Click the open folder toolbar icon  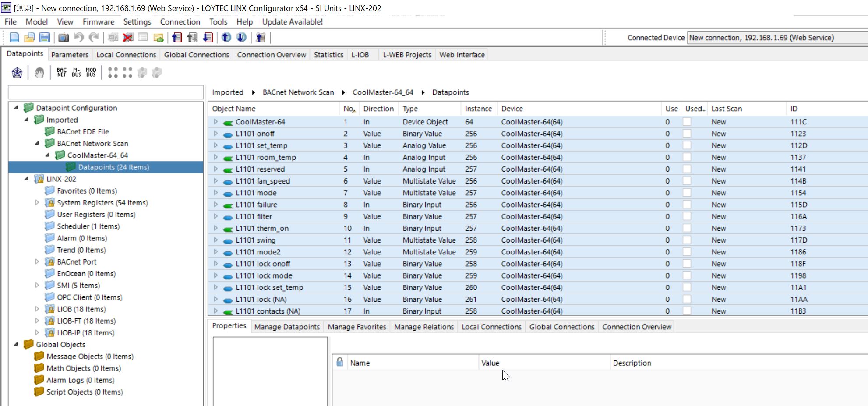tap(29, 38)
